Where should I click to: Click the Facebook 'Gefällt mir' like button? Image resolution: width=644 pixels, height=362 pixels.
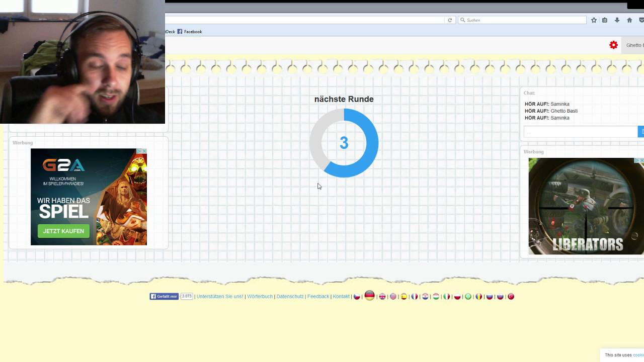(x=164, y=297)
